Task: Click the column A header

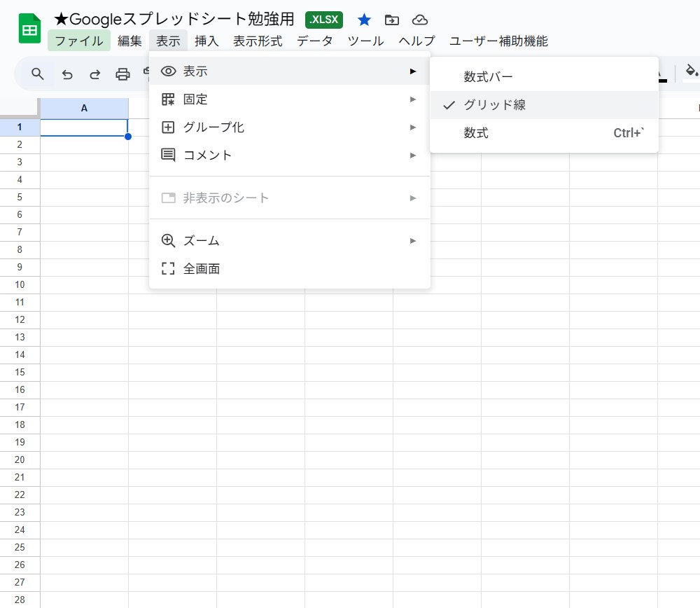Action: pos(84,109)
